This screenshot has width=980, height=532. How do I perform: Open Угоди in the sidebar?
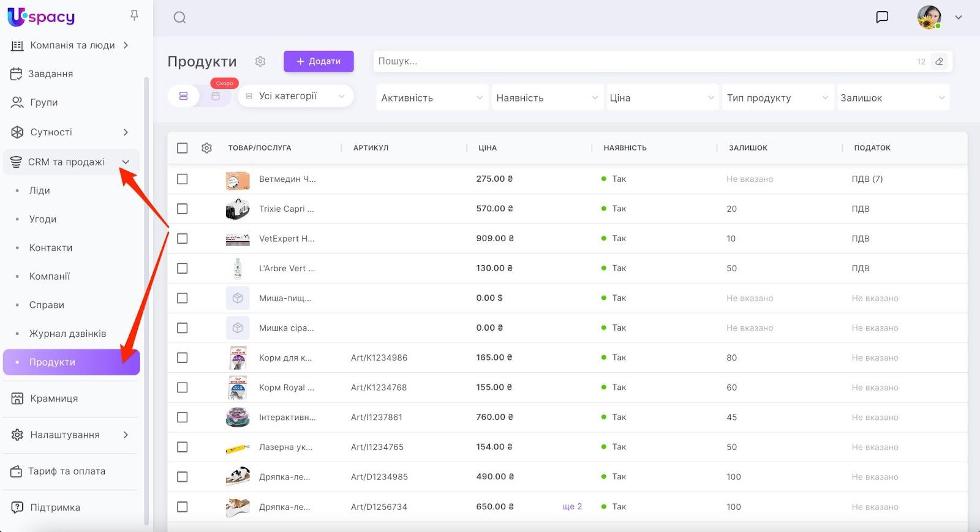43,219
